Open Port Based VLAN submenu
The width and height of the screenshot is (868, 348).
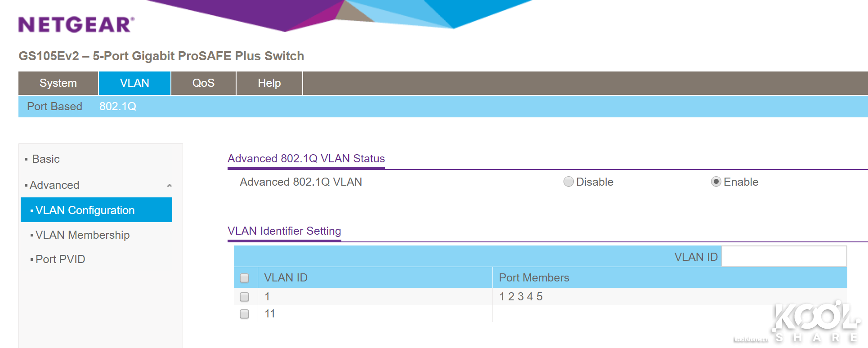pyautogui.click(x=54, y=107)
